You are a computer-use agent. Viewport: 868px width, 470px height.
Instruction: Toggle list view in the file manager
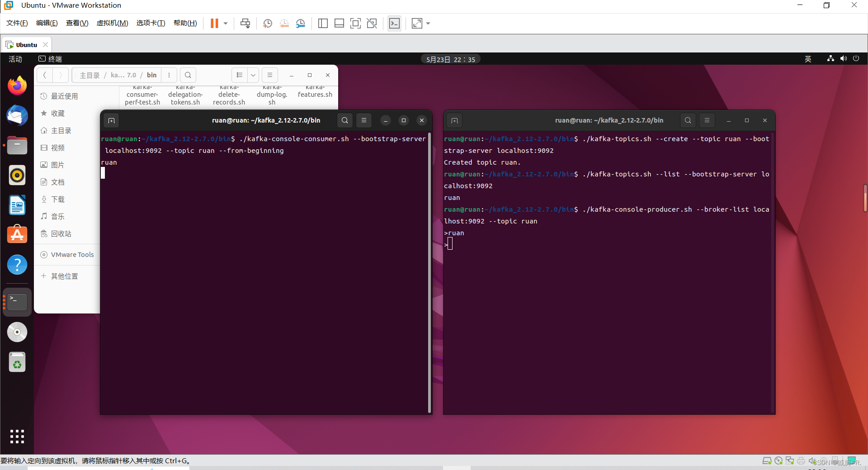click(240, 75)
